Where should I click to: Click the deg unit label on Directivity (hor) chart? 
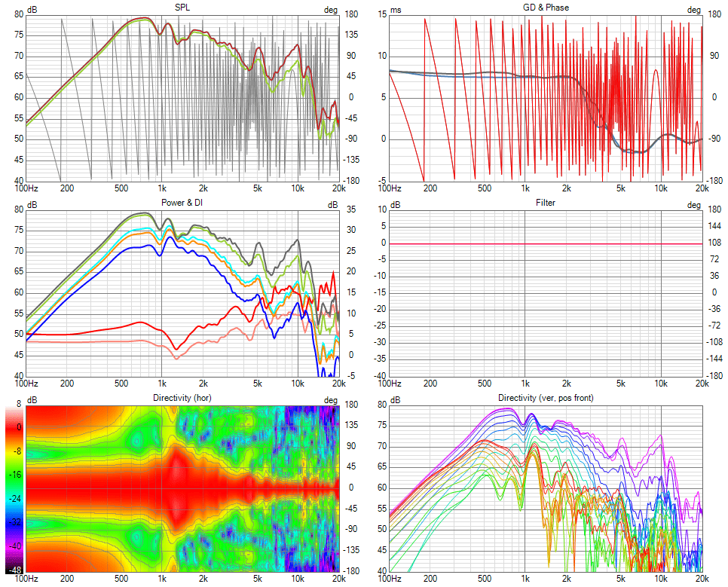(x=331, y=400)
